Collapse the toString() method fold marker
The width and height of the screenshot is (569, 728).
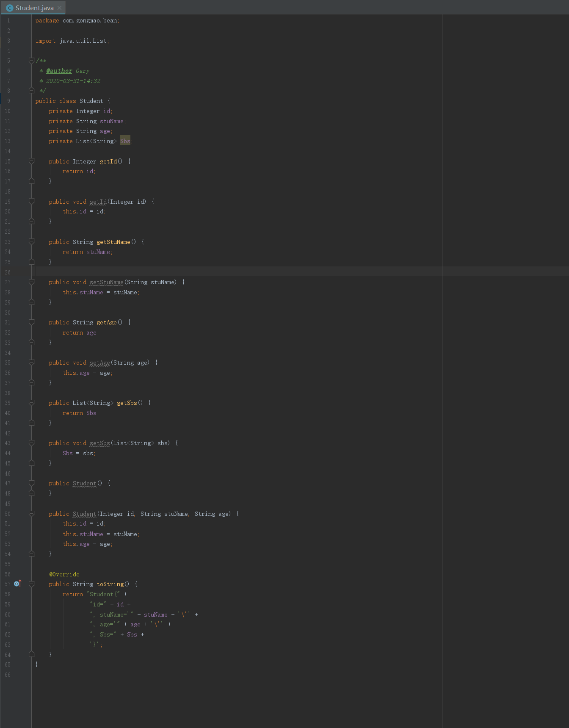[31, 584]
